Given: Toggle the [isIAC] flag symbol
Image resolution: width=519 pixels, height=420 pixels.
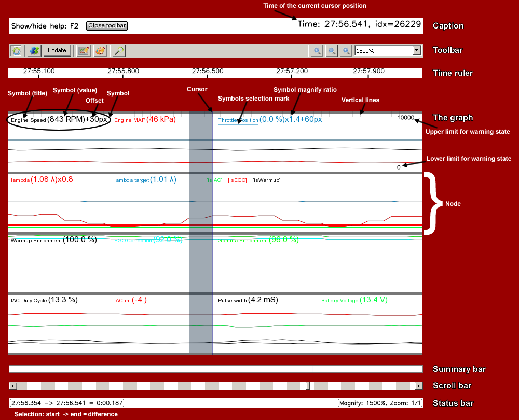Looking at the screenshot, I should pyautogui.click(x=214, y=180).
